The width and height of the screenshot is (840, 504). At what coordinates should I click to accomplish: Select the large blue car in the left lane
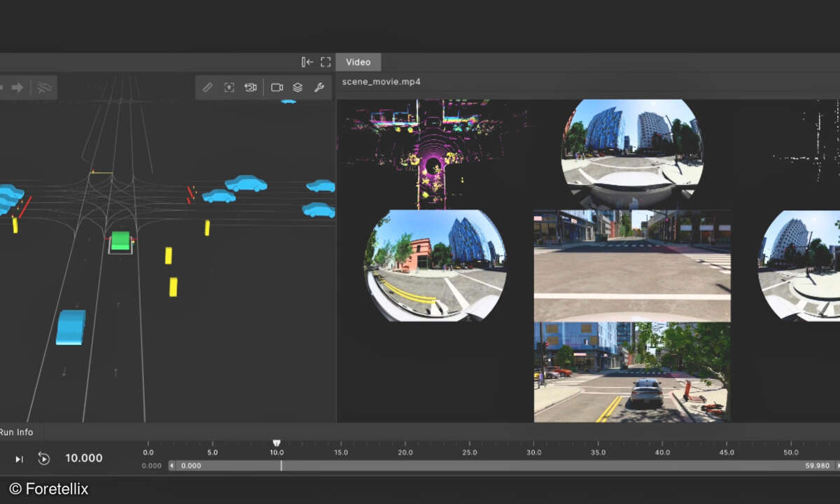(71, 327)
